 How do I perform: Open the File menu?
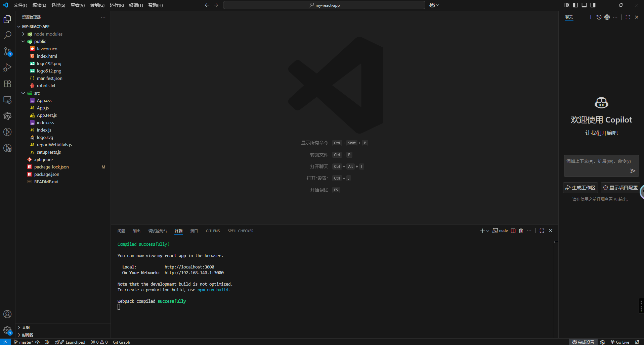coord(20,5)
